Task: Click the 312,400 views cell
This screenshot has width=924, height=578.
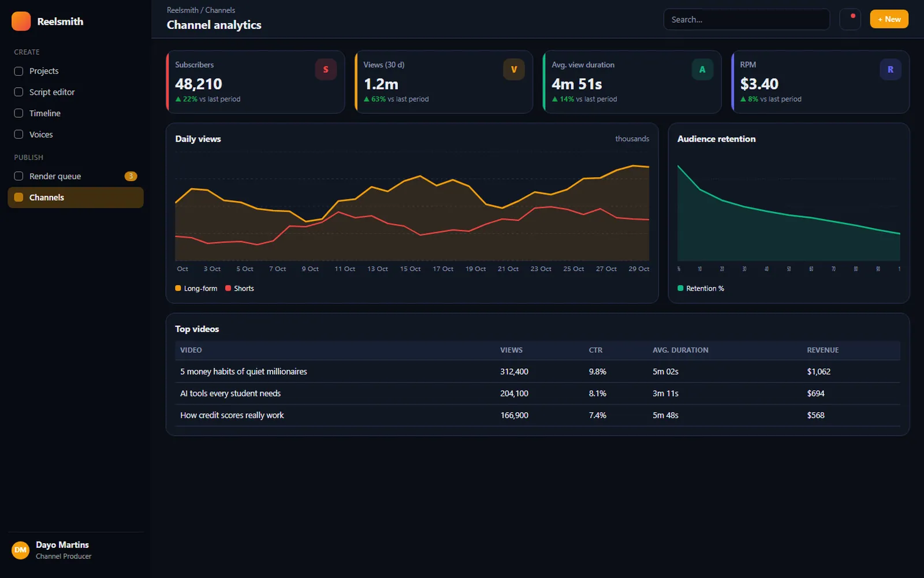Action: (514, 372)
